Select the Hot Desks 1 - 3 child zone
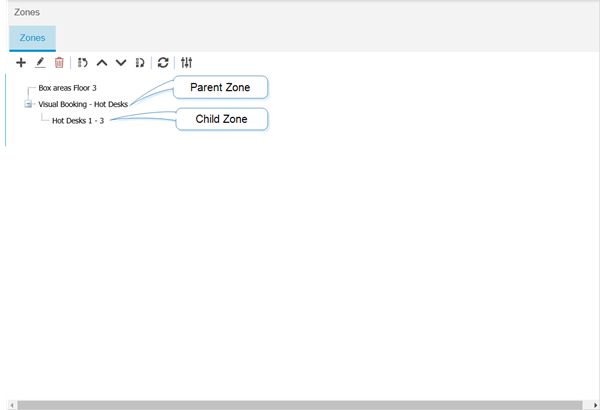600x410 pixels. [78, 121]
